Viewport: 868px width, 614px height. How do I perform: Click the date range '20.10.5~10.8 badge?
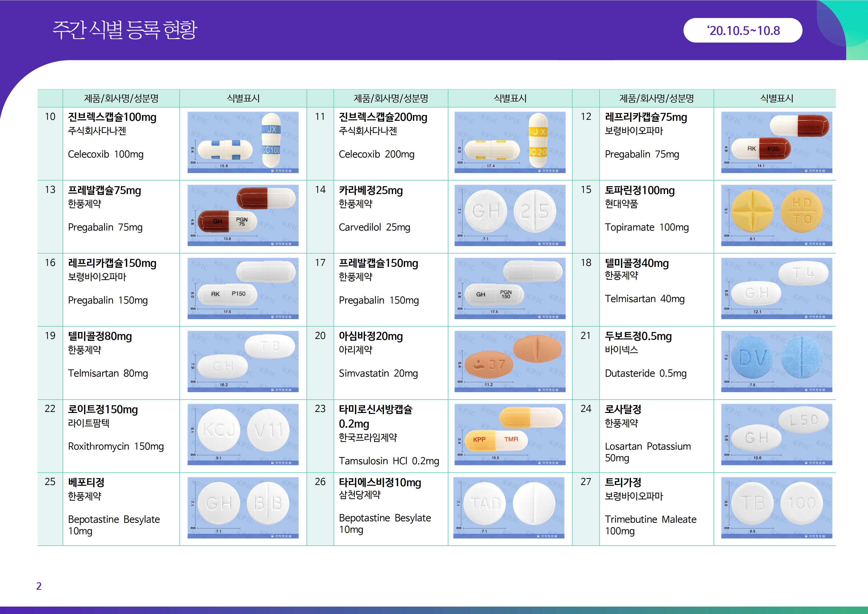(743, 30)
